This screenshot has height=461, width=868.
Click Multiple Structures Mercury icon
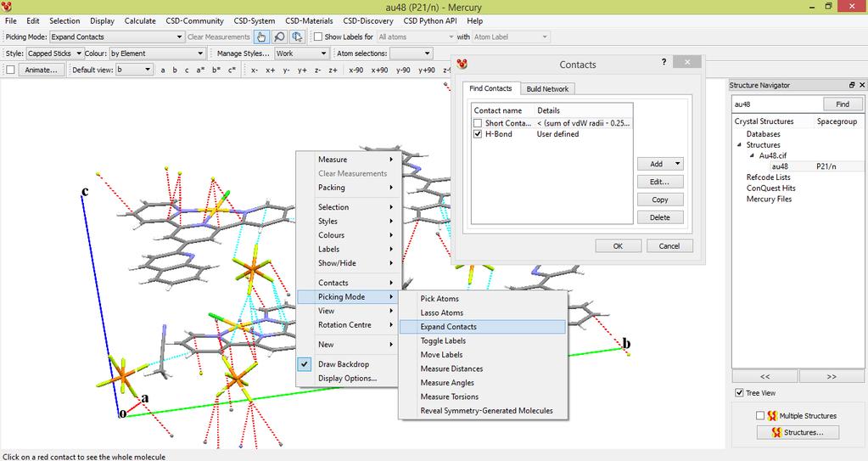(x=772, y=415)
